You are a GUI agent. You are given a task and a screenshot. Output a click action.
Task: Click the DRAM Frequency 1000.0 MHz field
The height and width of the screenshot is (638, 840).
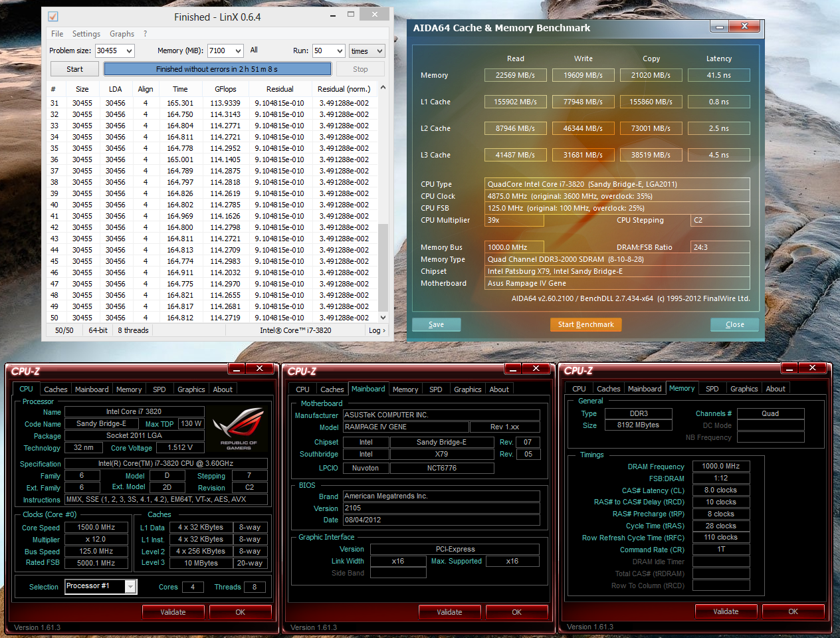721,467
